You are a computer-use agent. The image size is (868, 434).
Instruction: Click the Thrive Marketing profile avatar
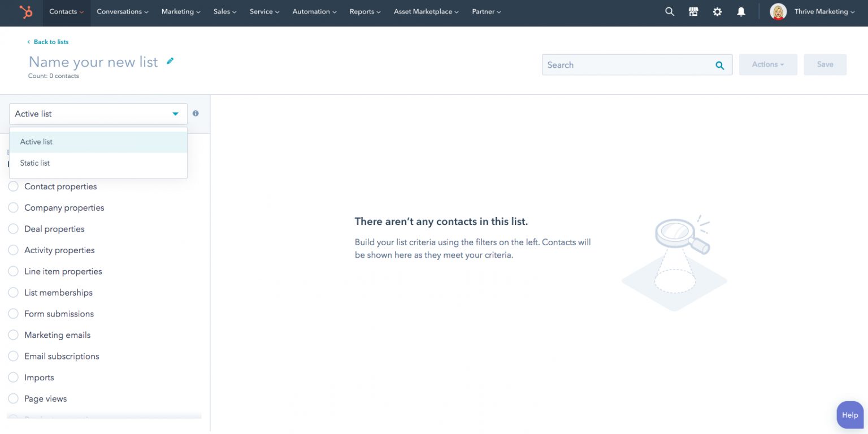[778, 11]
